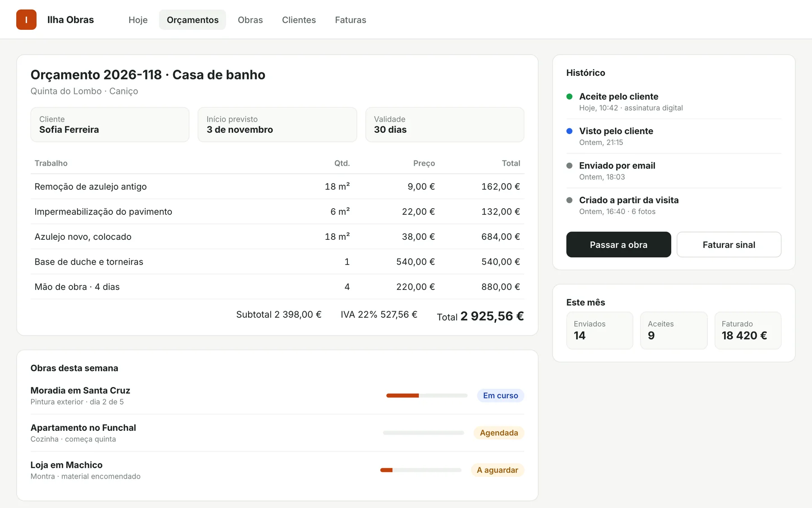
Task: Open Criado a partir da visita entry
Action: [674, 205]
